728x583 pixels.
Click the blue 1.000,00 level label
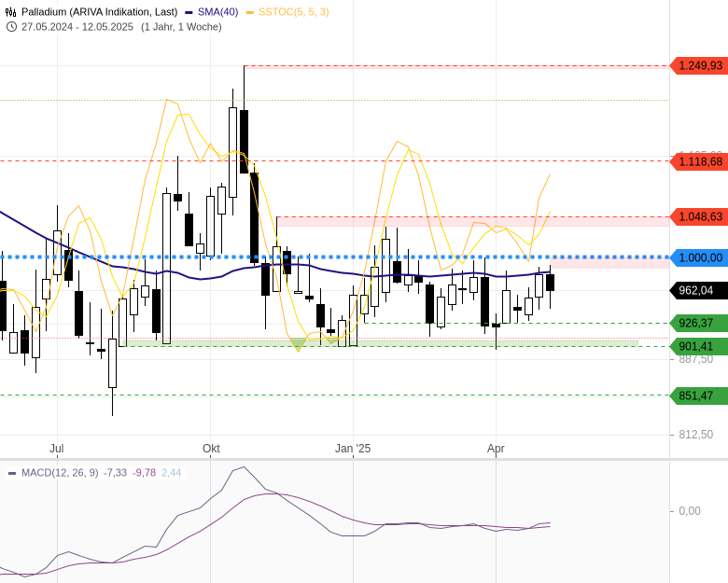699,257
